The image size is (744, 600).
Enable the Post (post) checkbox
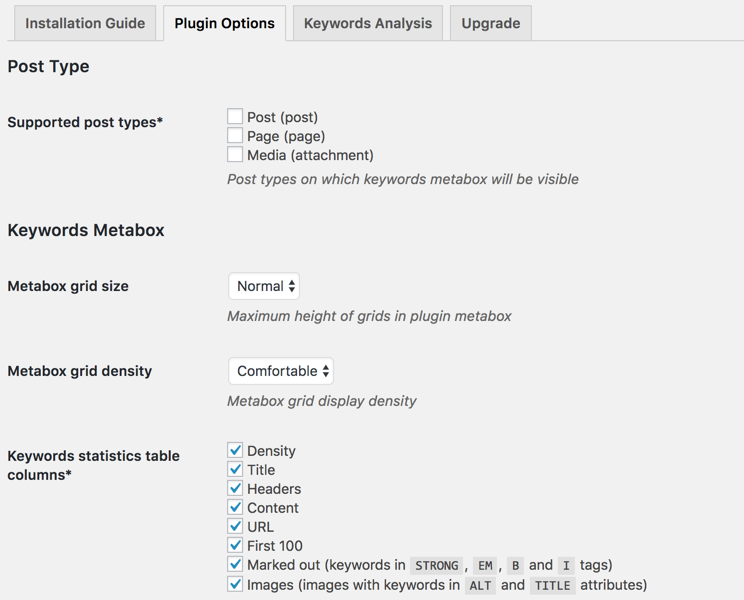235,117
